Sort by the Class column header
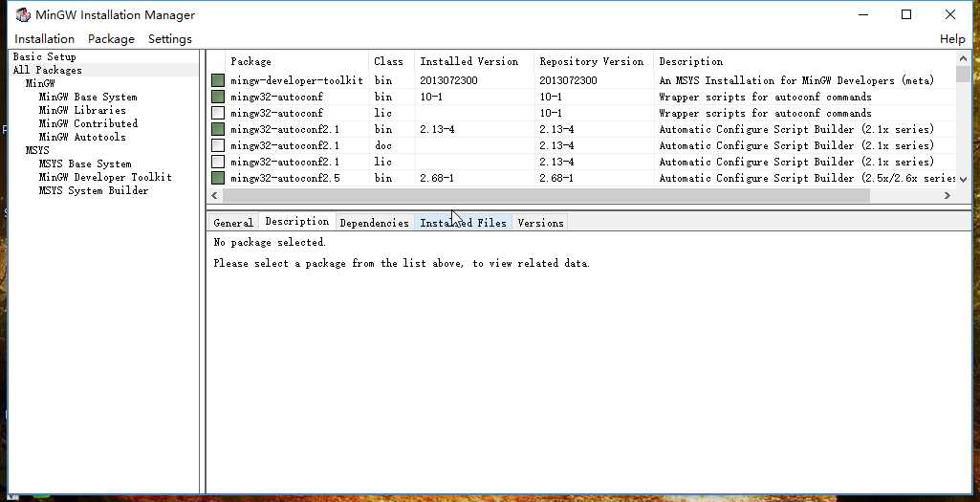 click(391, 61)
